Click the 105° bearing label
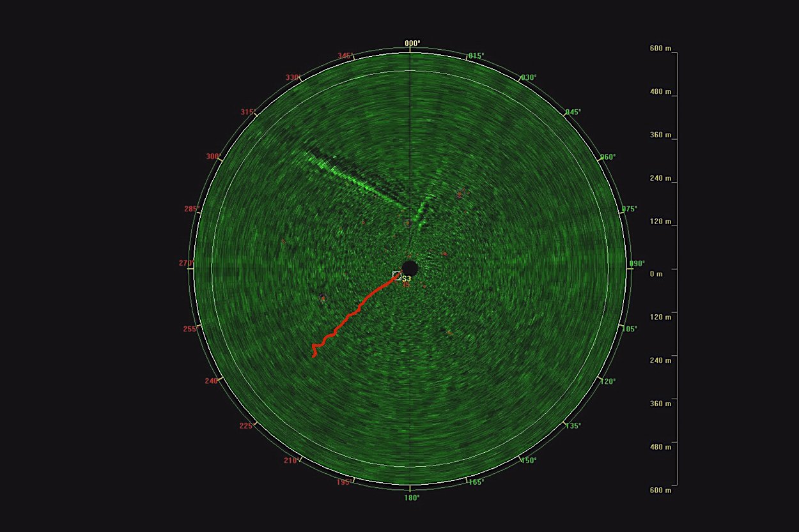The image size is (799, 532). [x=629, y=328]
